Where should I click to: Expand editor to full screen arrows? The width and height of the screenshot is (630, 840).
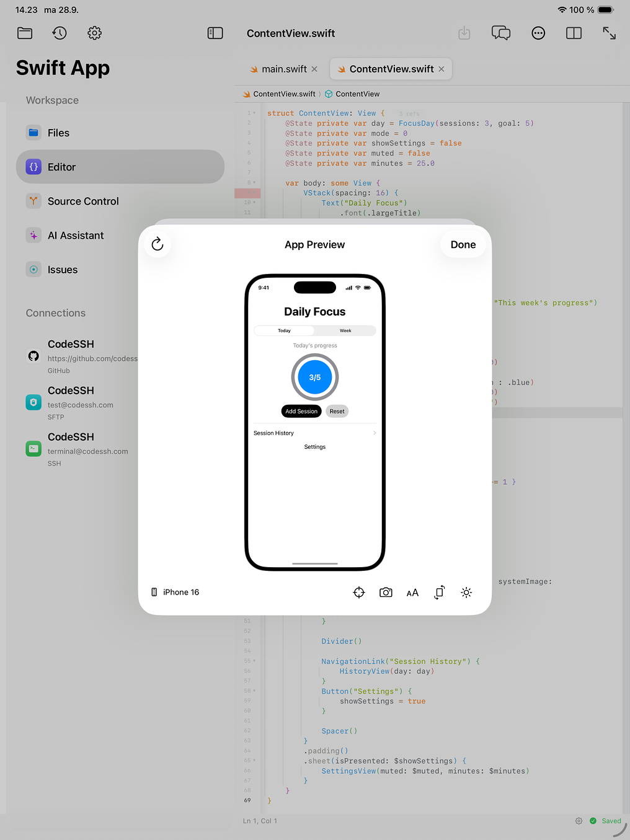click(610, 33)
